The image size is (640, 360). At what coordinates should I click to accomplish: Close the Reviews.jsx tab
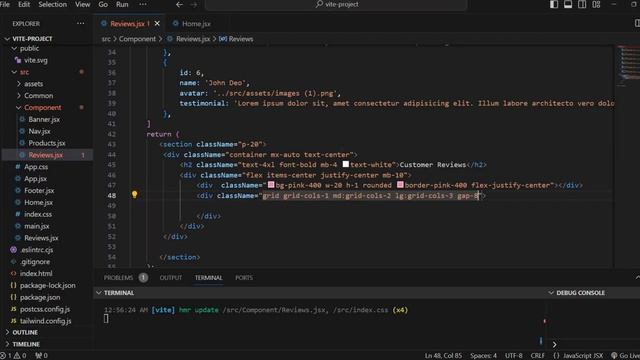157,24
